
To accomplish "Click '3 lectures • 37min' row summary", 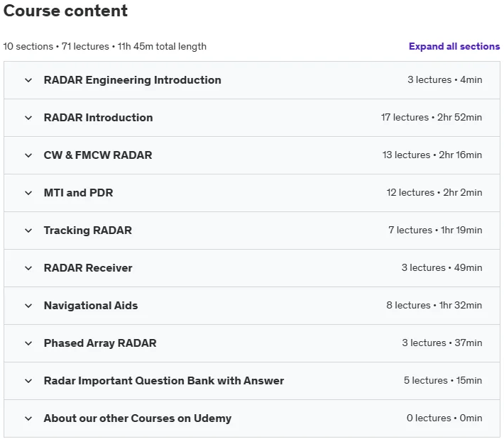I will [x=442, y=343].
